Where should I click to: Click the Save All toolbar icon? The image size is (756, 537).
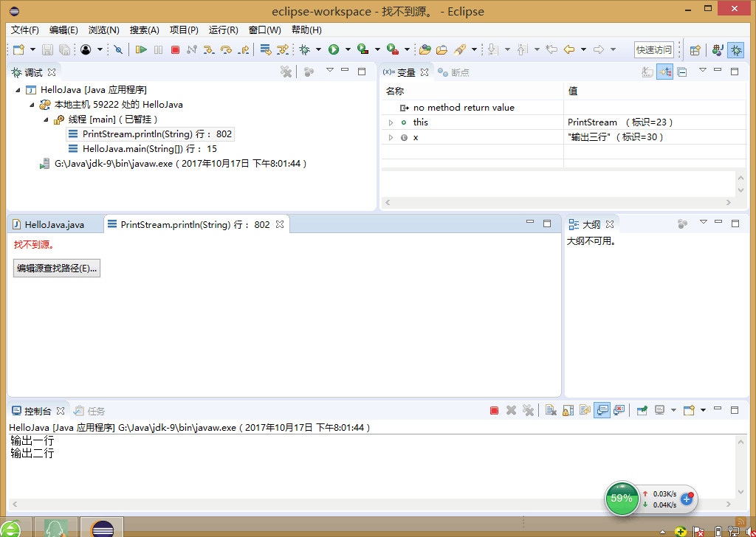[x=64, y=49]
